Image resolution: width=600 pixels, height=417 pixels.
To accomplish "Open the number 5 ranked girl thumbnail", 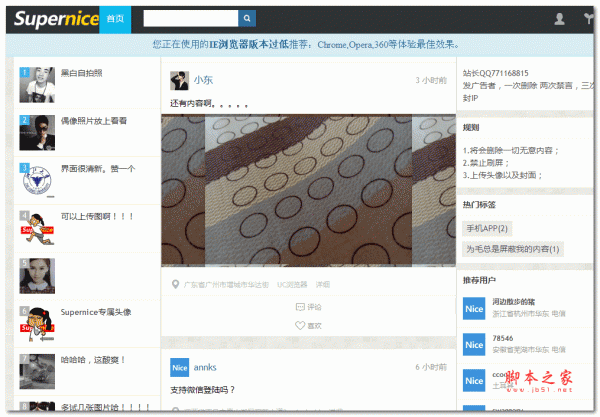I will (x=37, y=276).
